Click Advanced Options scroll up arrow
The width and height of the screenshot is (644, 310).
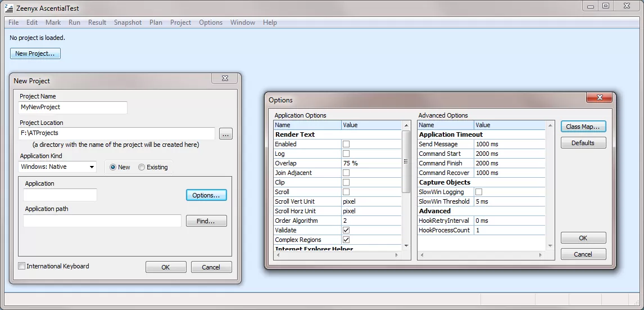click(550, 125)
